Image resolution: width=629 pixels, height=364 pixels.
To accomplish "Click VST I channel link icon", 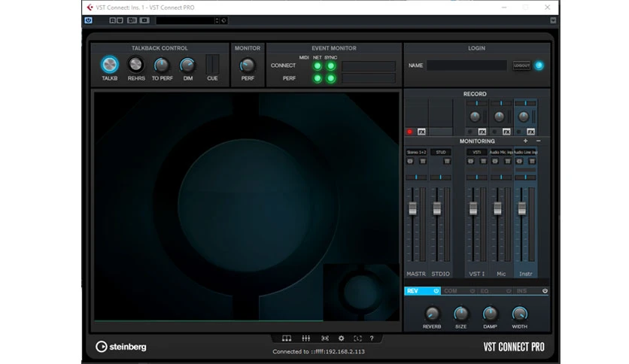I will pyautogui.click(x=470, y=161).
